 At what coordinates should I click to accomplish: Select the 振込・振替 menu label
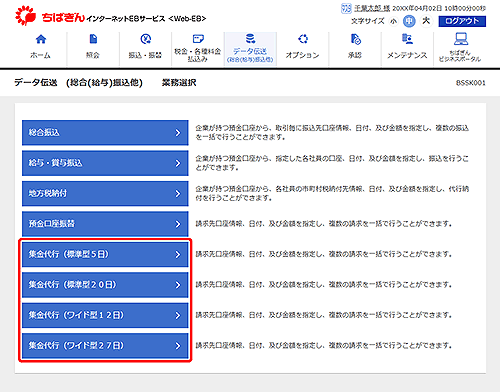point(145,55)
